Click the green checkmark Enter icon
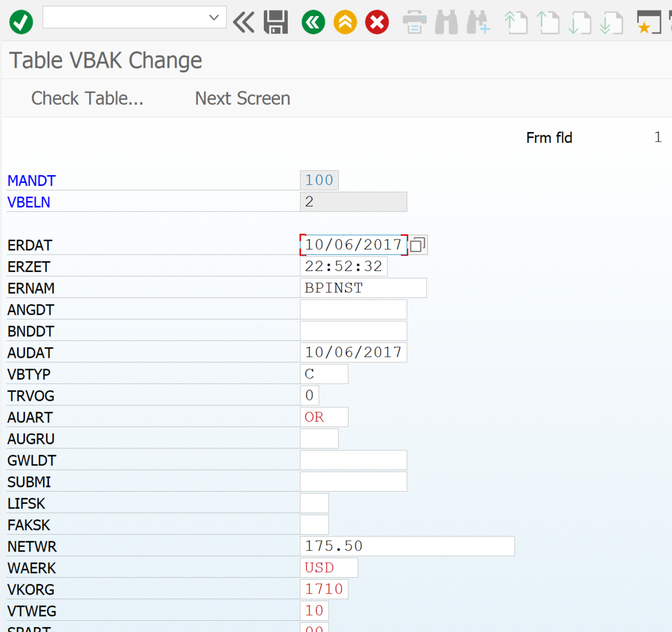The image size is (672, 632). [x=21, y=22]
